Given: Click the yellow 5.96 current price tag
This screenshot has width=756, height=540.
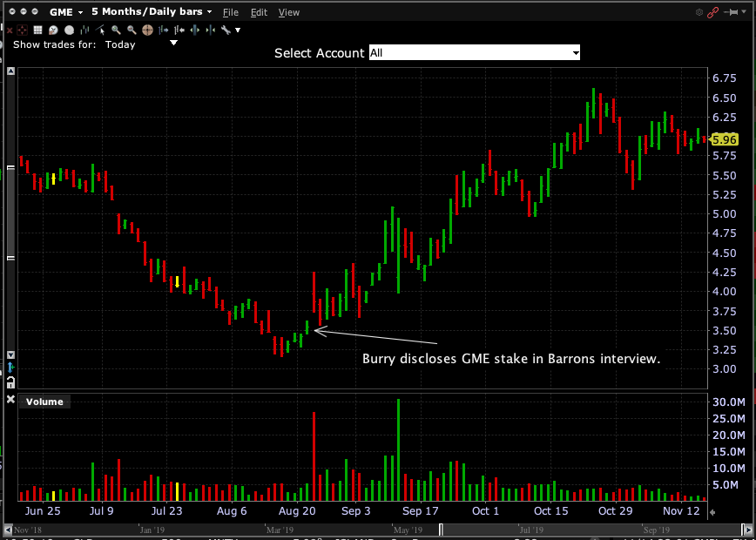Looking at the screenshot, I should 724,140.
